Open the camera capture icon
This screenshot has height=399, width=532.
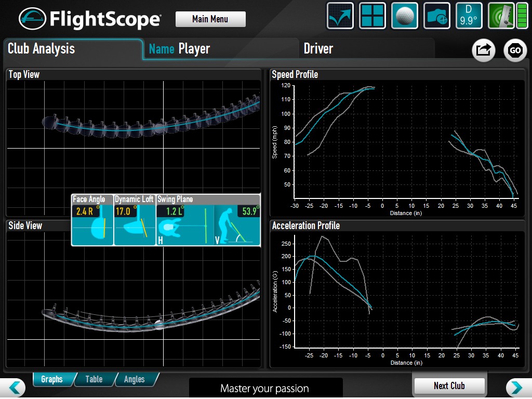pyautogui.click(x=437, y=16)
